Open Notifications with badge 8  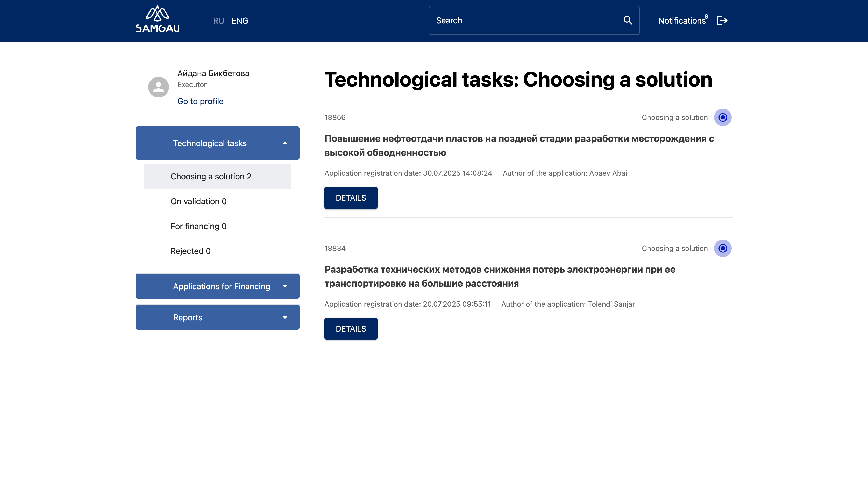tap(682, 20)
